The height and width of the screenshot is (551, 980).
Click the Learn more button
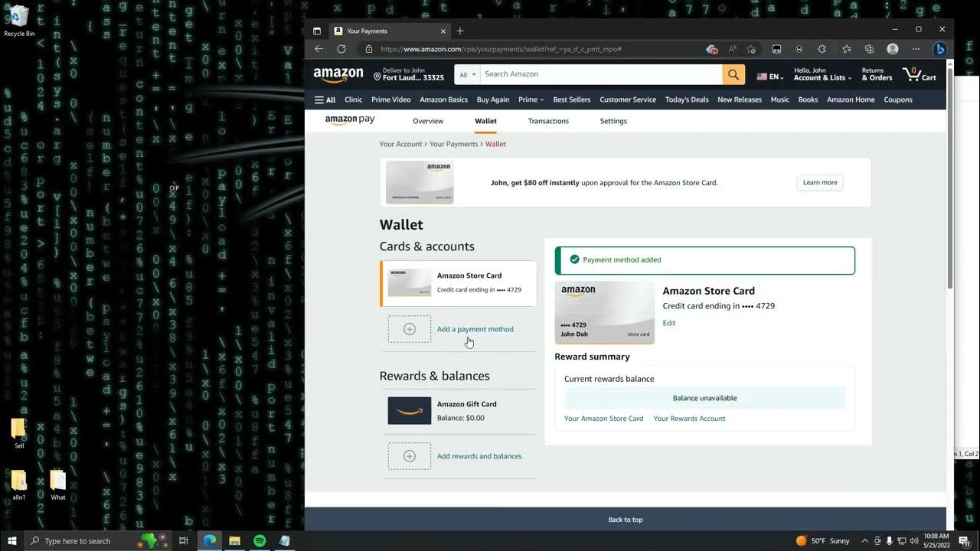click(x=820, y=182)
